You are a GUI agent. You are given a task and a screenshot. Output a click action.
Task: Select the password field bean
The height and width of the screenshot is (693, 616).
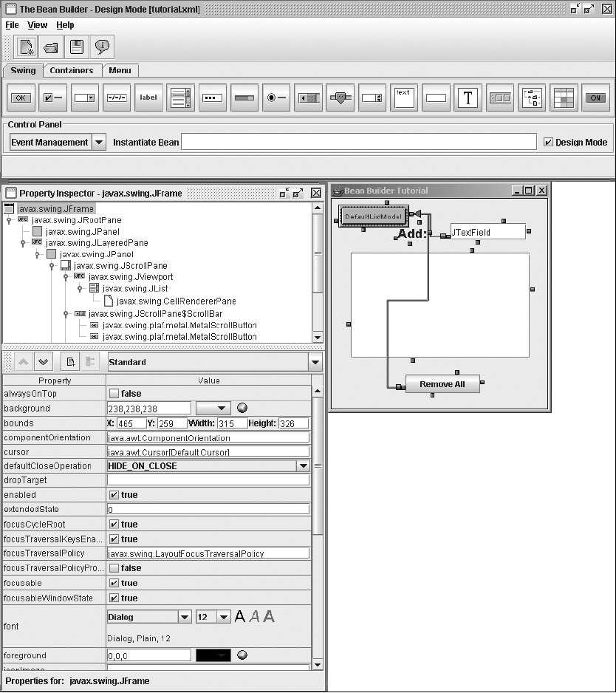213,98
